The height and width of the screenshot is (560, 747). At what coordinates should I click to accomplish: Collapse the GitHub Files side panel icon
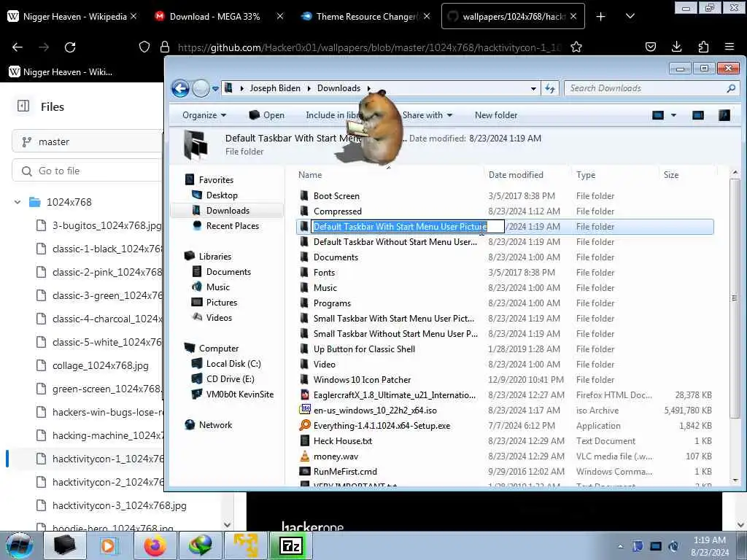point(23,106)
